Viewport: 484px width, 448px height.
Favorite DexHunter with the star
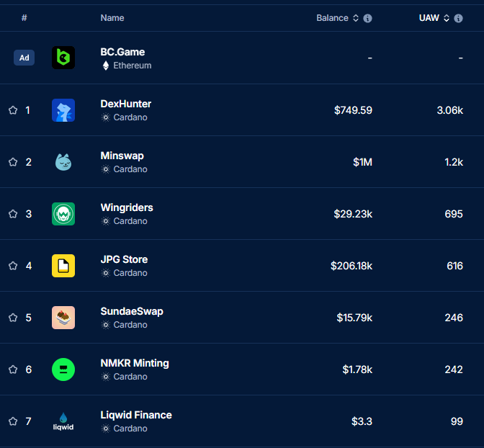click(13, 110)
